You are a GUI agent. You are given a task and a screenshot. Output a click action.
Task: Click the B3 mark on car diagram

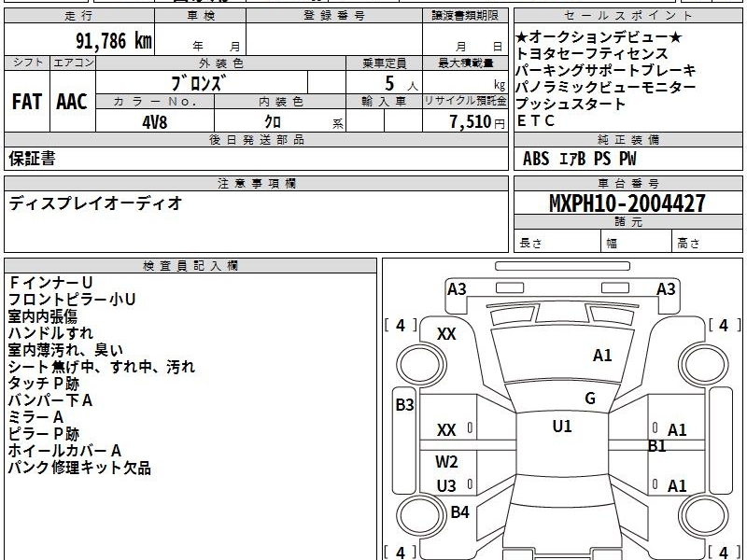click(405, 405)
